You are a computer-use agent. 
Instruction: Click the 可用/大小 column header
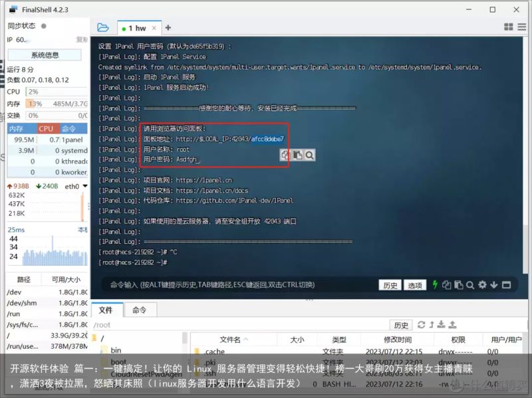tap(66, 279)
